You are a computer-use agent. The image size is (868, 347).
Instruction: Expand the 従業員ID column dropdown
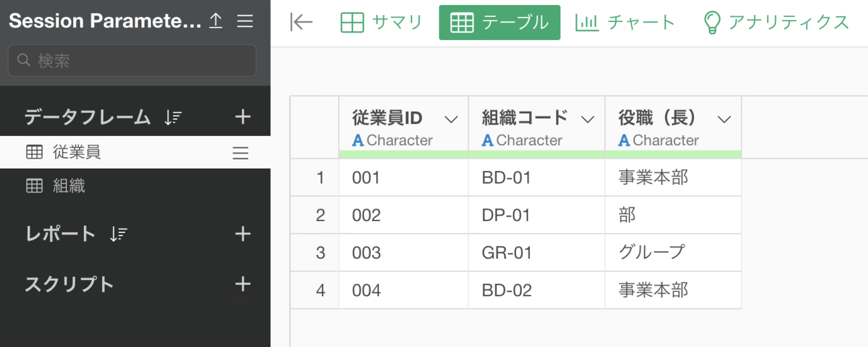451,119
